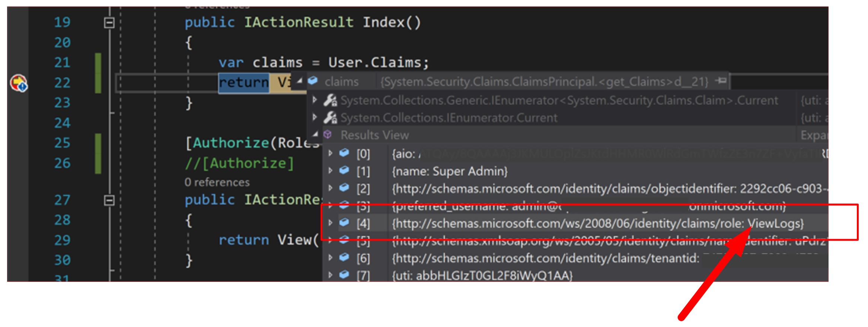
Task: Expand claim item [4] role ViewLogs
Action: coord(330,223)
